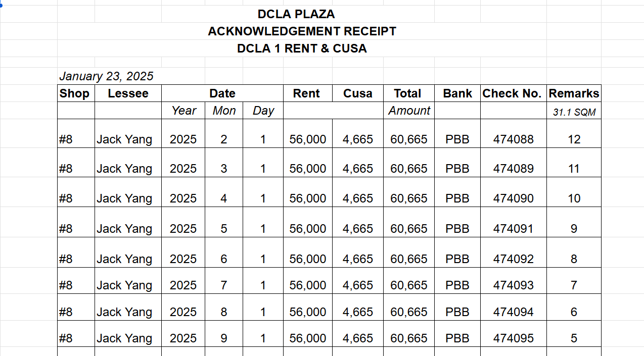Select the Year subheader cell
Viewport: 644px width, 356px height.
183,111
